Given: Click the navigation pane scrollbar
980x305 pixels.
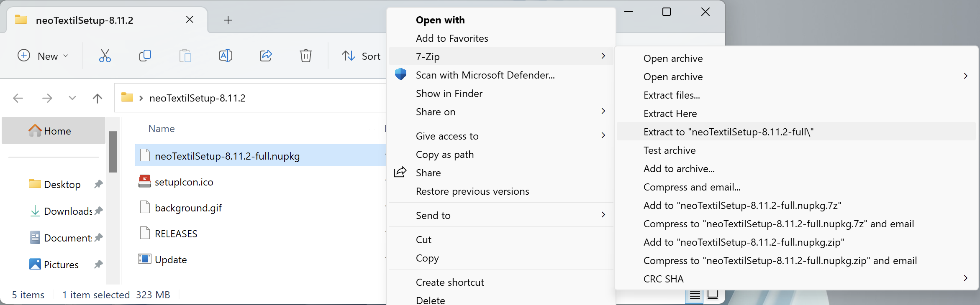Looking at the screenshot, I should point(113,152).
